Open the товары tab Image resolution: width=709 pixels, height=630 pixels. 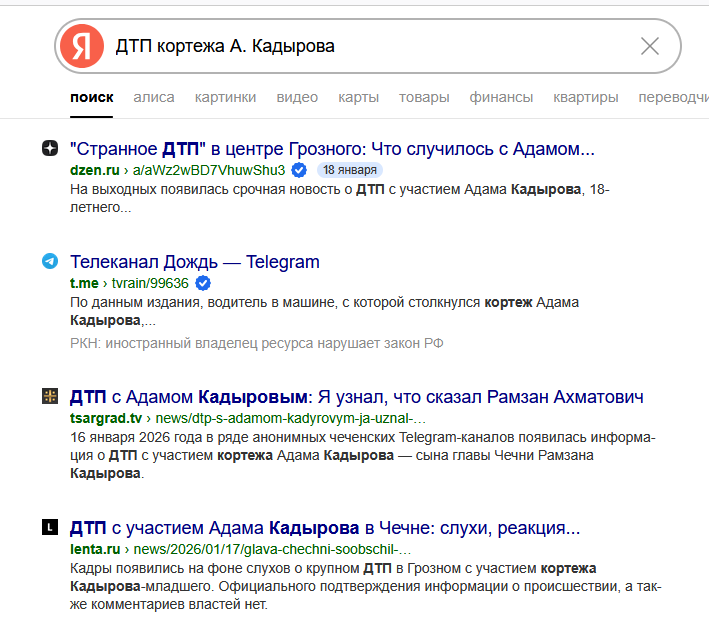tap(423, 97)
